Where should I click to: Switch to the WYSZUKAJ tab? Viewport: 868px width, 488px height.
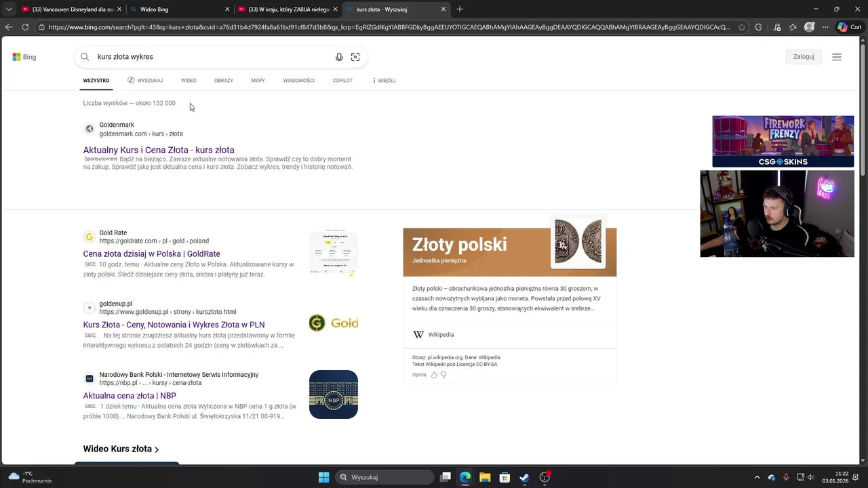click(x=145, y=81)
